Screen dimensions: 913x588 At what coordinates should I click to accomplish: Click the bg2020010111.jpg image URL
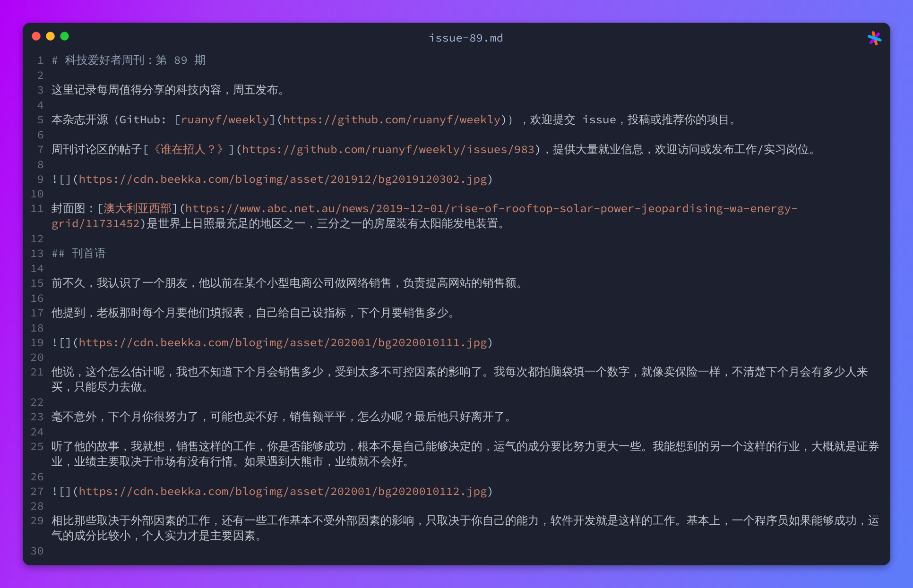click(x=284, y=342)
